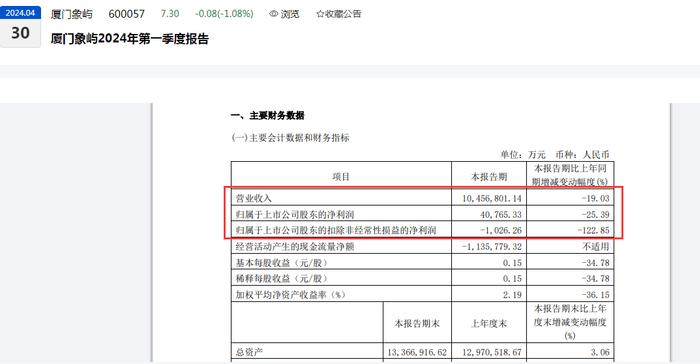This screenshot has height=364, width=700.
Task: Click the 营业收入 row label
Action: (x=254, y=198)
